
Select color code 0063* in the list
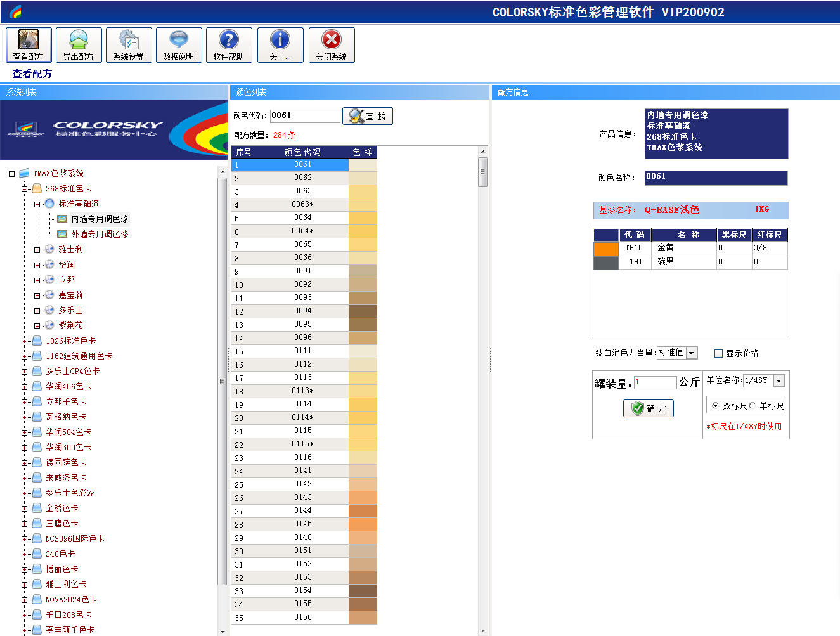(x=304, y=205)
